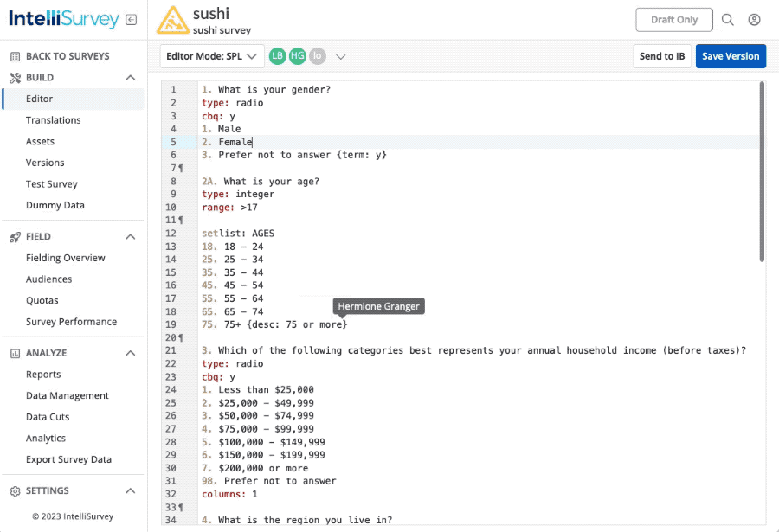The image size is (779, 532).
Task: Click line number 10 in the gutter
Action: 171,207
